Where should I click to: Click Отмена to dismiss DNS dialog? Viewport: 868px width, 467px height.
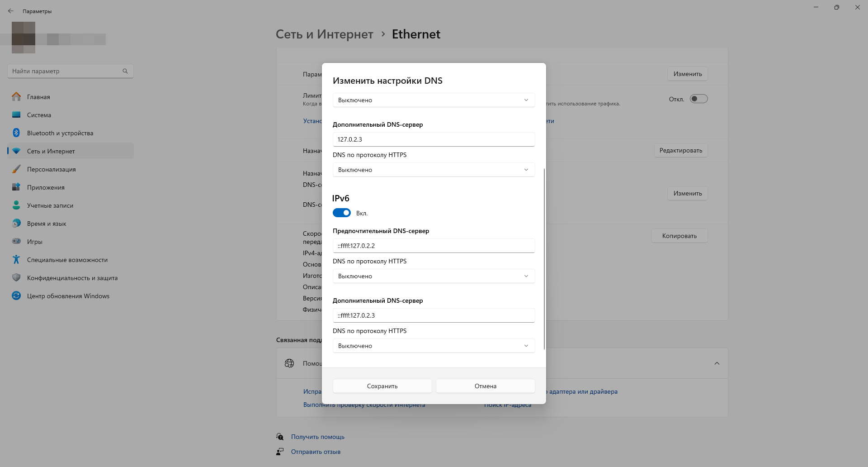click(x=485, y=386)
